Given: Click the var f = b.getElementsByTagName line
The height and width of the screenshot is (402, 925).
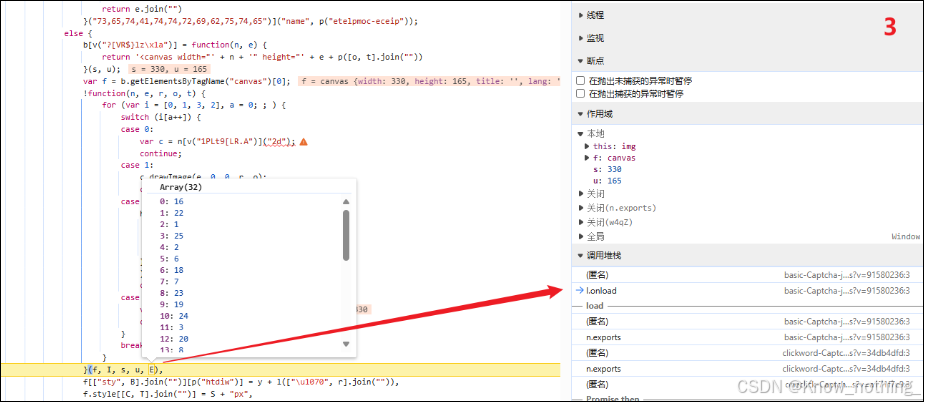Looking at the screenshot, I should click(186, 81).
